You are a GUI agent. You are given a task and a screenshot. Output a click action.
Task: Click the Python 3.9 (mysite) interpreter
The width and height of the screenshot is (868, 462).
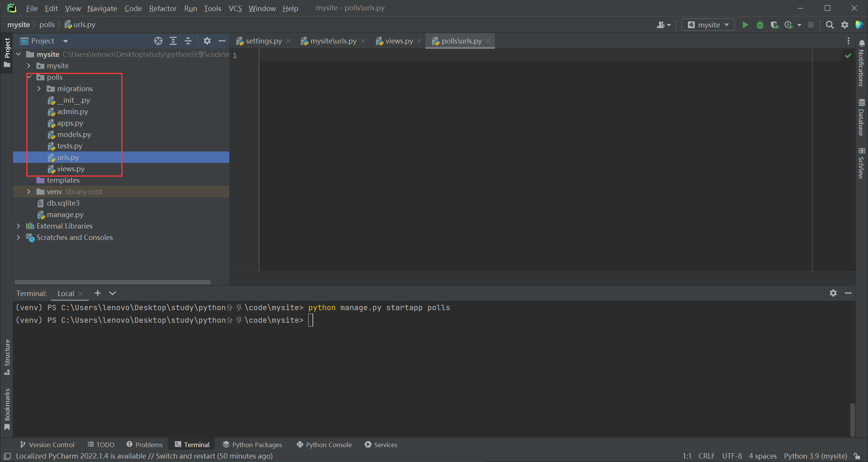tap(815, 456)
